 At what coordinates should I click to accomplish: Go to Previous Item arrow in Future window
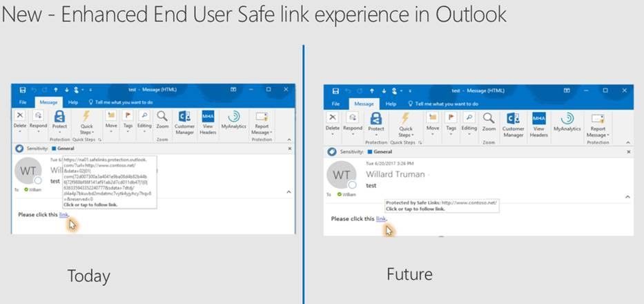pyautogui.click(x=371, y=91)
